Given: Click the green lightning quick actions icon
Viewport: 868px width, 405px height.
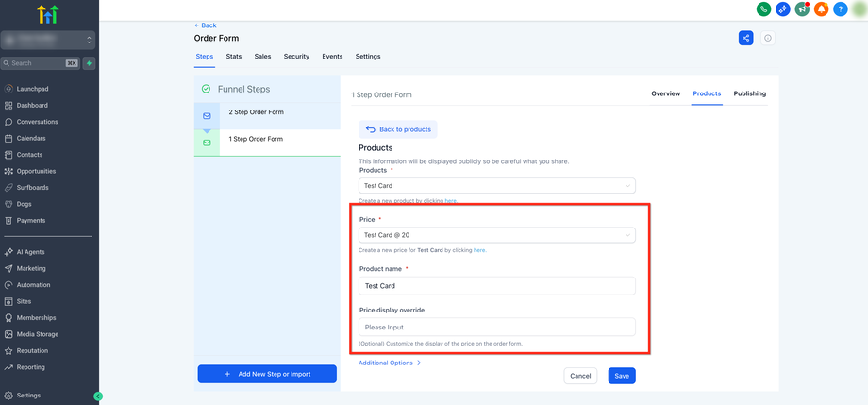Looking at the screenshot, I should pyautogui.click(x=89, y=63).
